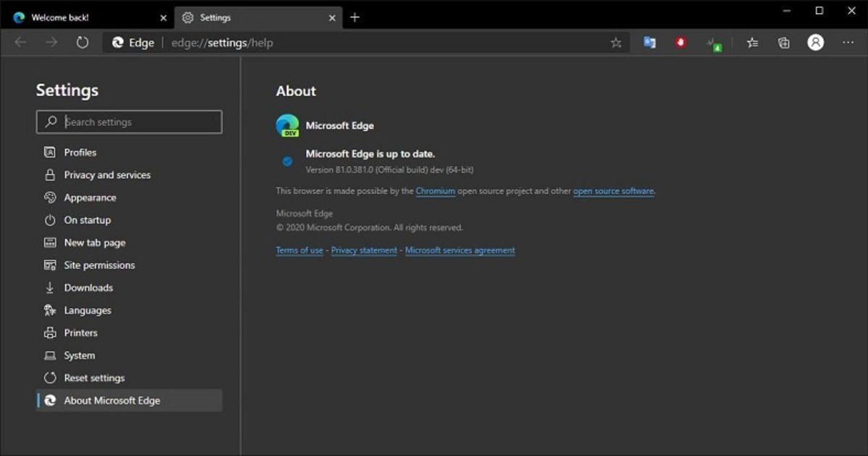
Task: Open the Collections panel
Action: click(783, 43)
